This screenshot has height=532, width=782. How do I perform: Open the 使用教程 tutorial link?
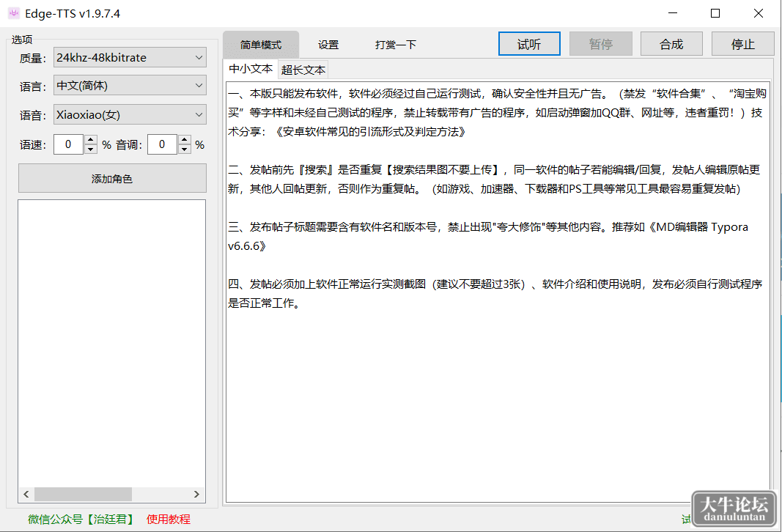[x=169, y=520]
